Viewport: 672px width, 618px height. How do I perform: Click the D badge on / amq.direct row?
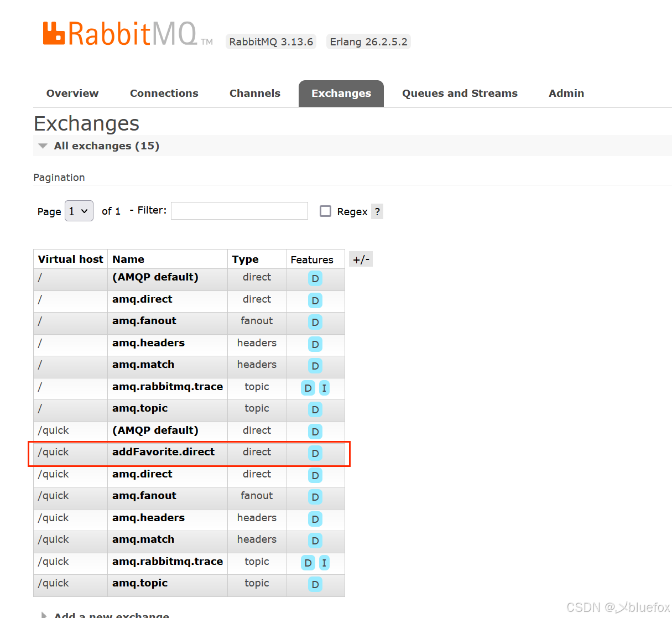(315, 300)
